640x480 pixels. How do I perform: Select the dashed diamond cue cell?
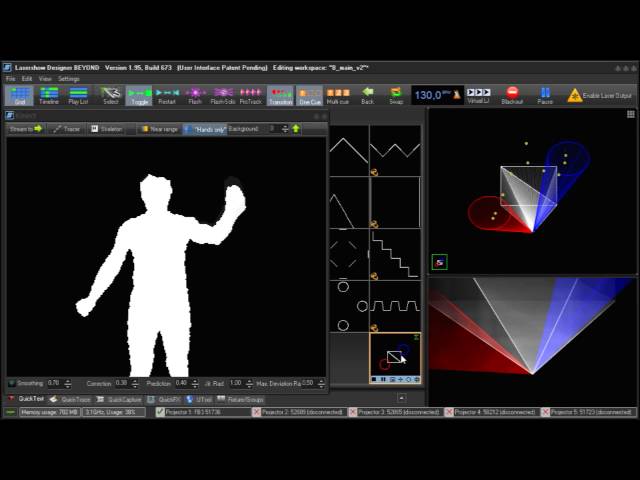click(349, 254)
